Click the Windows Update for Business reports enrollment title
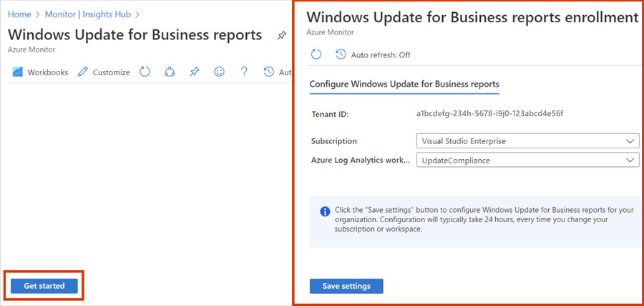644x306 pixels. [x=472, y=17]
